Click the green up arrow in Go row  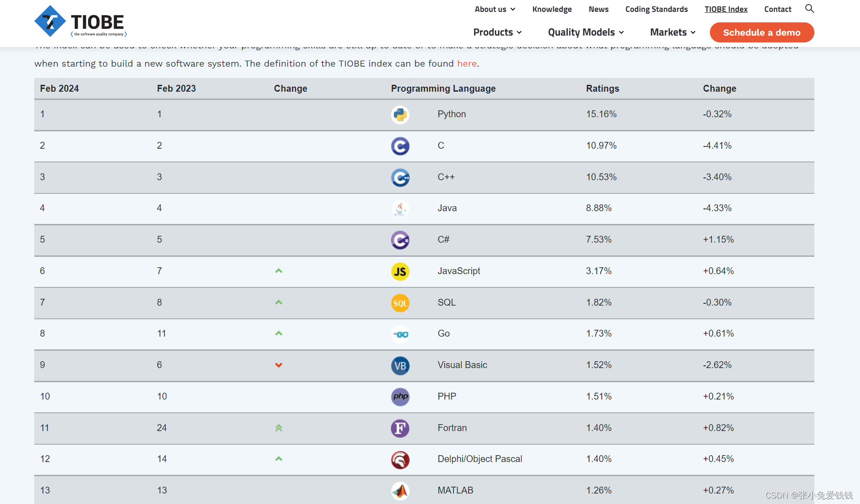tap(279, 333)
